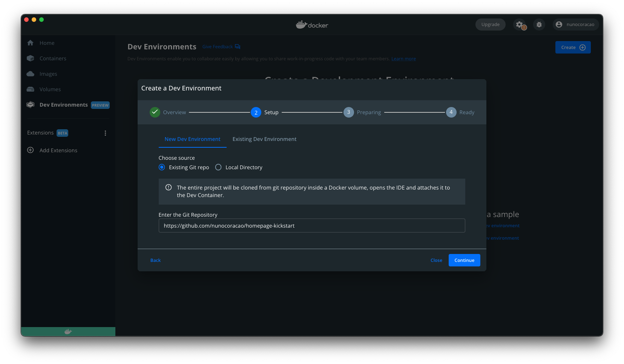
Task: Open the troubleshoot bug icon
Action: (x=539, y=24)
